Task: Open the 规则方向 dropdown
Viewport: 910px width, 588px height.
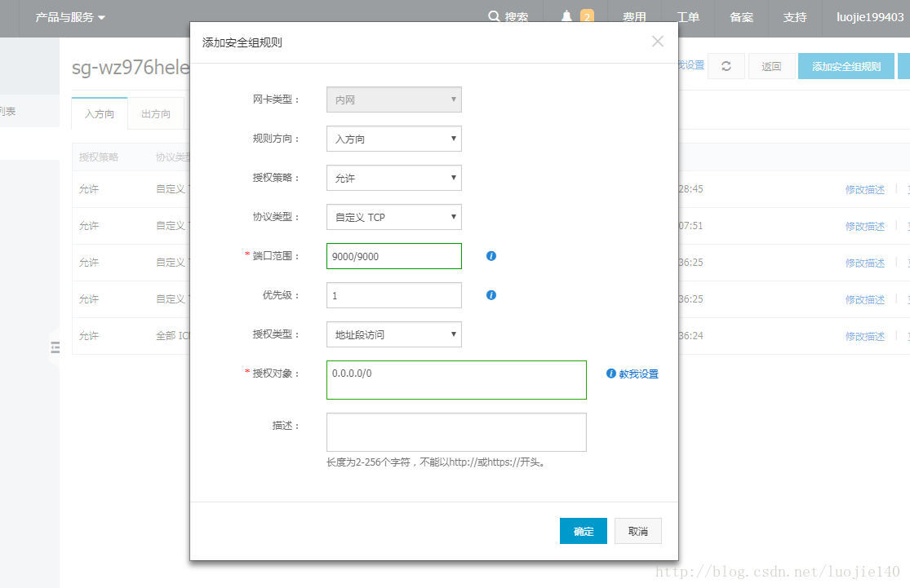Action: [x=393, y=139]
